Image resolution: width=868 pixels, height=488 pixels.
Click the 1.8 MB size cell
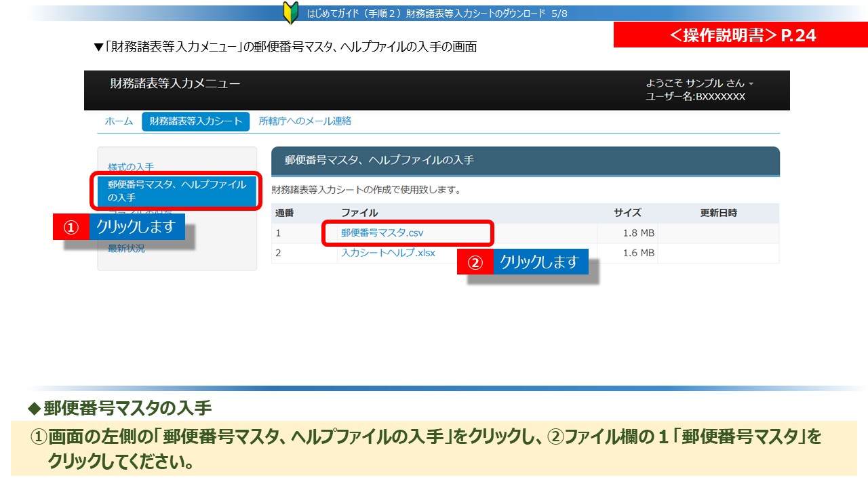point(638,233)
